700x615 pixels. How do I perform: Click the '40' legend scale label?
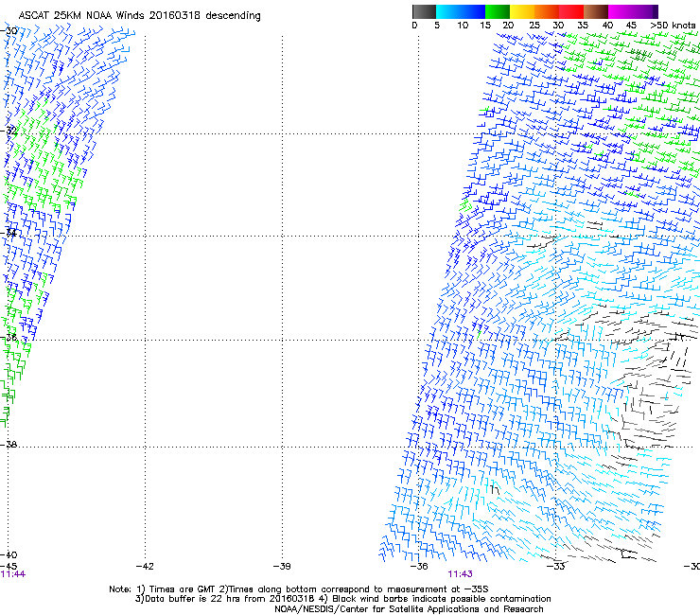pyautogui.click(x=607, y=26)
